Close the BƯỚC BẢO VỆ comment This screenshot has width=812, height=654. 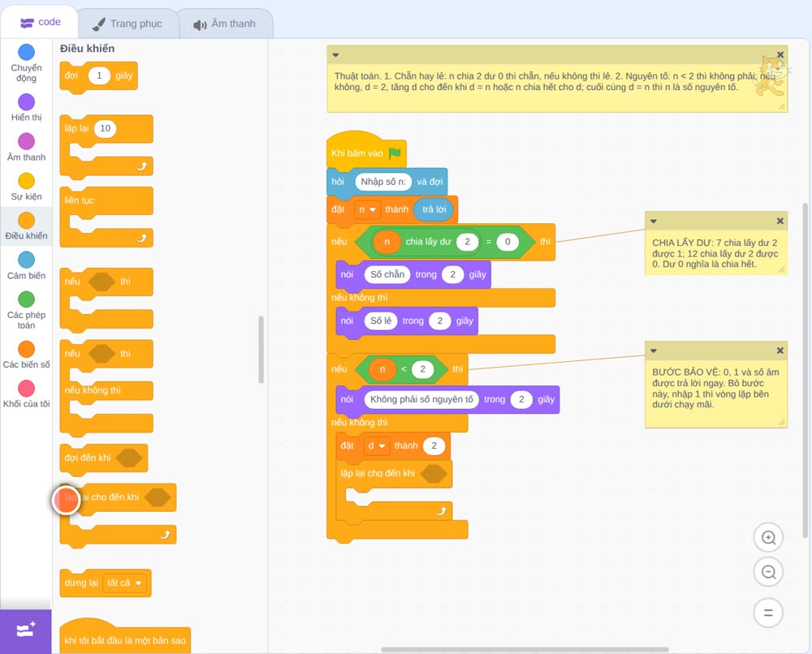click(780, 351)
